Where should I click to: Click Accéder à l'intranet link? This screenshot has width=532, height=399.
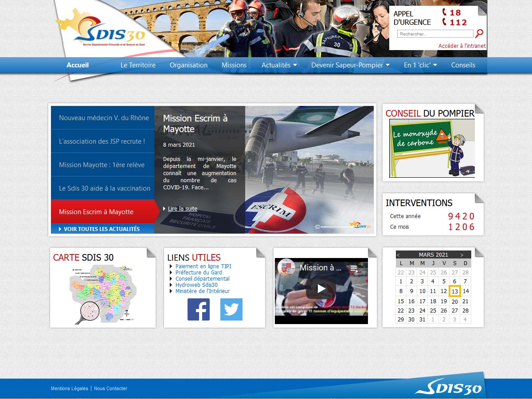[462, 46]
